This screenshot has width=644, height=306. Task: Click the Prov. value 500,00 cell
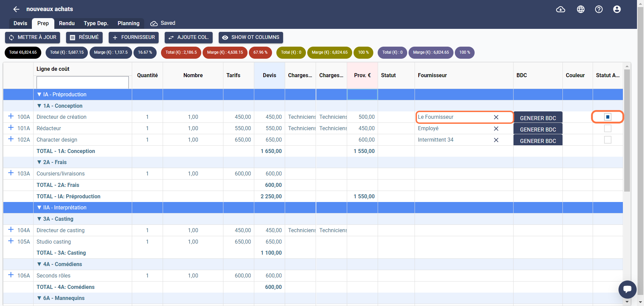pos(362,117)
